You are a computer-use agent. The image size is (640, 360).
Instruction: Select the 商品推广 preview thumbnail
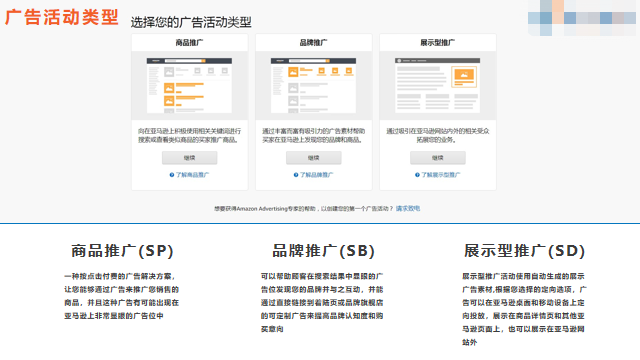[x=189, y=85]
